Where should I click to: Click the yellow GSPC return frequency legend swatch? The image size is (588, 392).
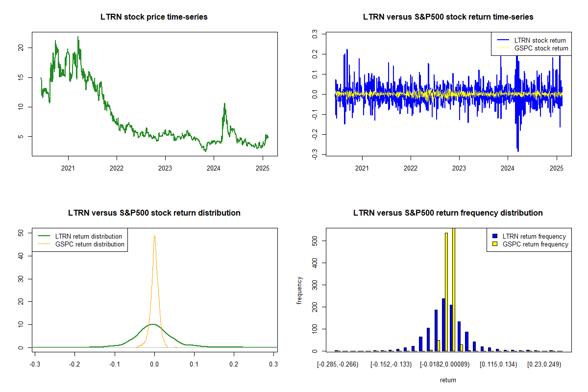click(x=495, y=244)
